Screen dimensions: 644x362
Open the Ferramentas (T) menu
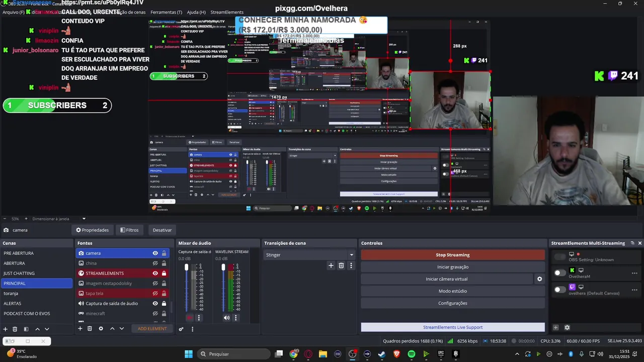[166, 12]
